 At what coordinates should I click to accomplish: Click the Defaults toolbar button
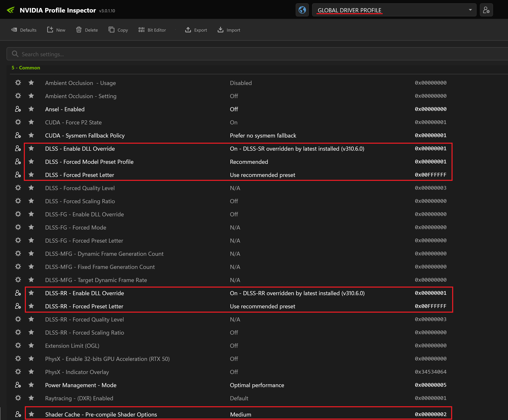[x=24, y=30]
